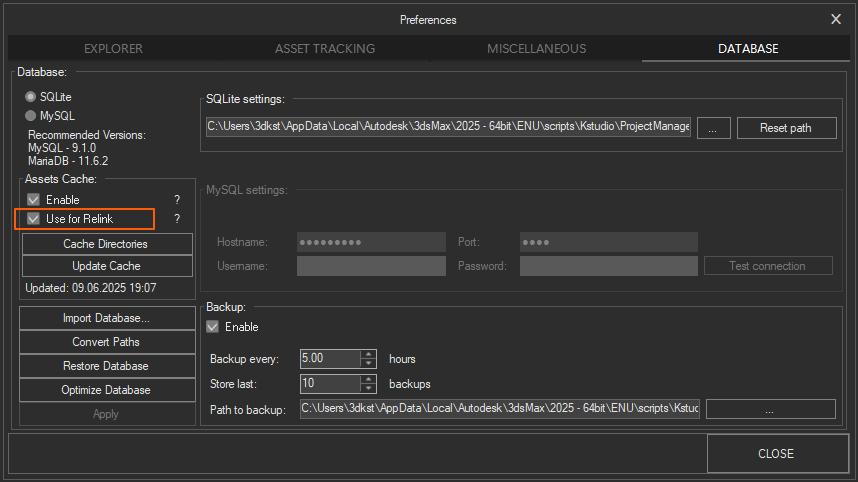Open Cache Directories
The image size is (858, 482).
(107, 244)
